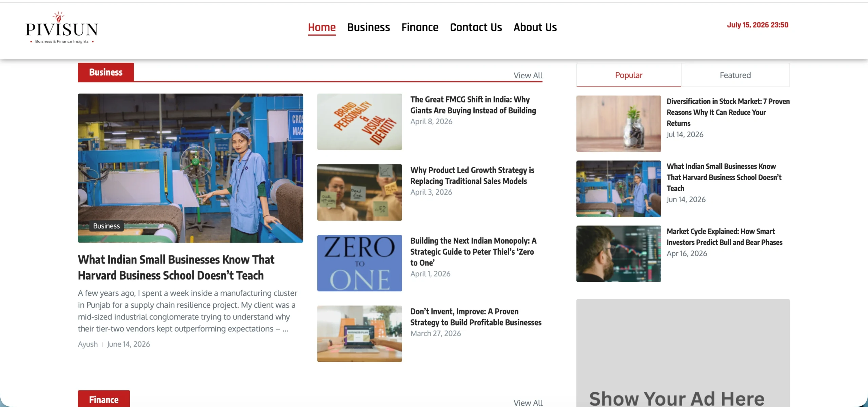Read The Great FMCG Shift in India article
The image size is (868, 407).
(473, 105)
